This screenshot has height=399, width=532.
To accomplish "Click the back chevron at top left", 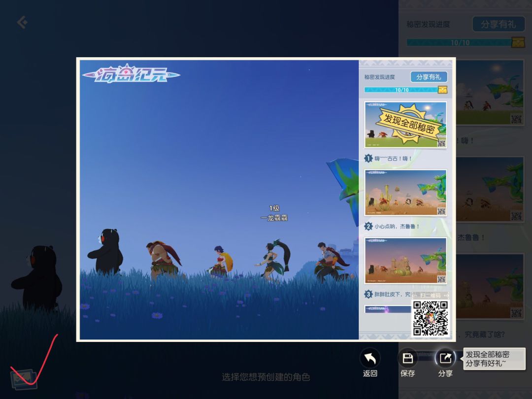I will pos(22,22).
